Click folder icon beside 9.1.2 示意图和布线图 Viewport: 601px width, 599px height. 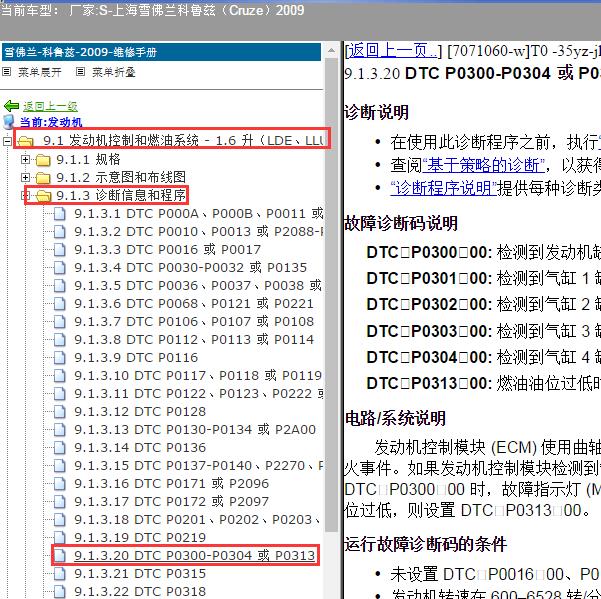(43, 177)
